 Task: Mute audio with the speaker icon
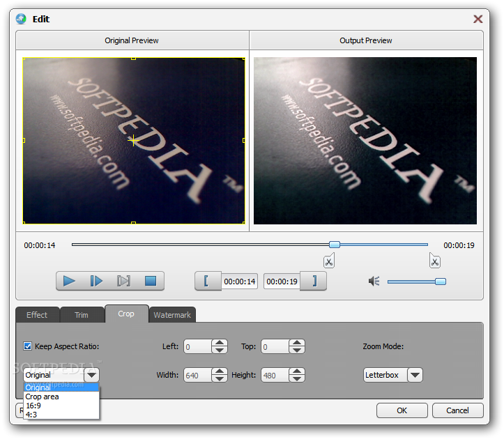[374, 282]
